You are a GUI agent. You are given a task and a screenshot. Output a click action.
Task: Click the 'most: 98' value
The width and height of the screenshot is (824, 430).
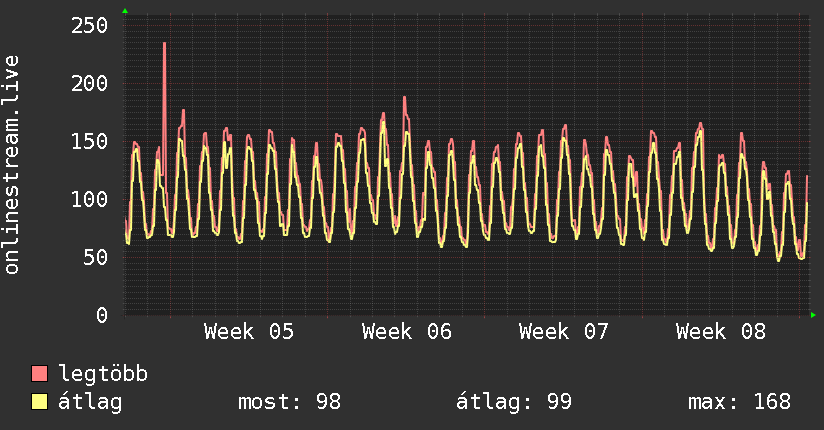[x=290, y=402]
